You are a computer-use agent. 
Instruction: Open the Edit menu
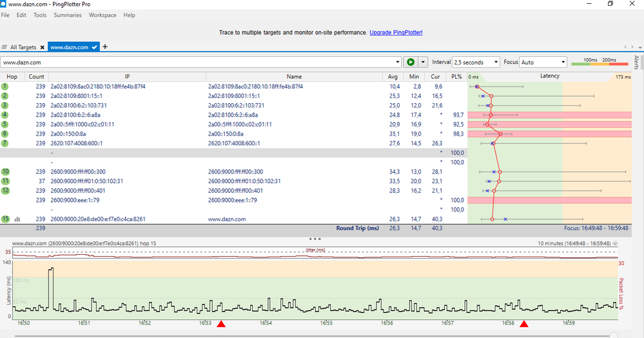point(21,15)
